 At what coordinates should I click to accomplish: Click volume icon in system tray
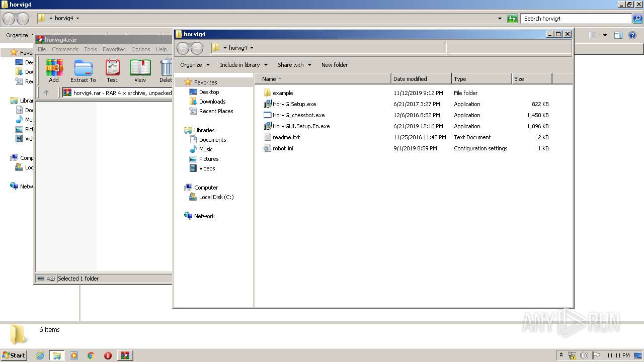point(584,355)
